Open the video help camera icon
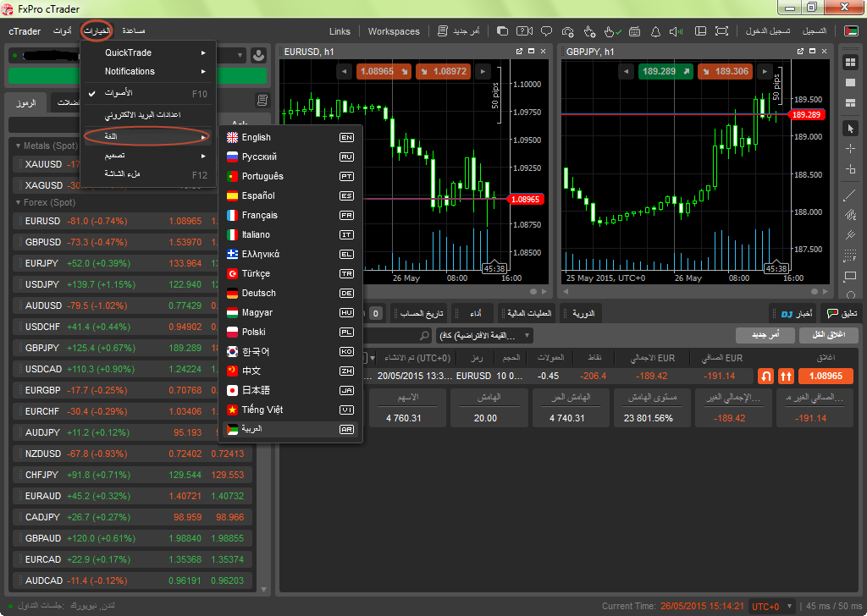 [x=524, y=31]
